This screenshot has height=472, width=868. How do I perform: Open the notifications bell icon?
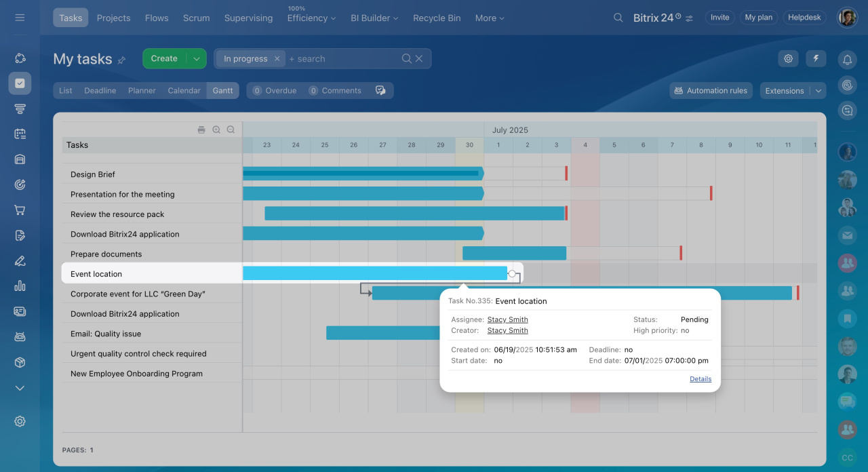click(x=847, y=60)
